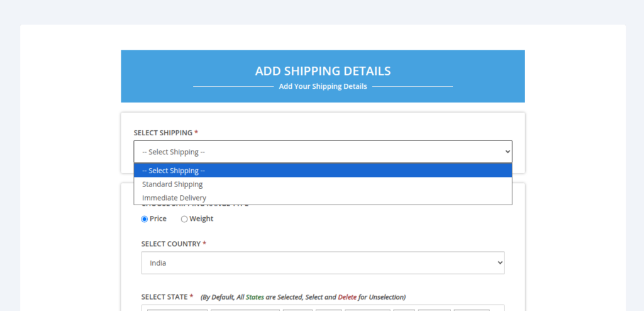Click the Select Shipping dropdown arrow

point(508,152)
